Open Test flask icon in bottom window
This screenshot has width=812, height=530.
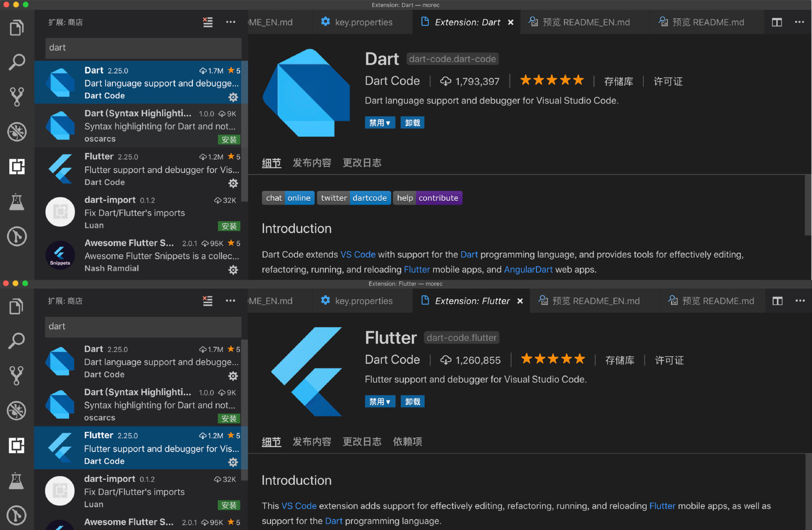(17, 480)
